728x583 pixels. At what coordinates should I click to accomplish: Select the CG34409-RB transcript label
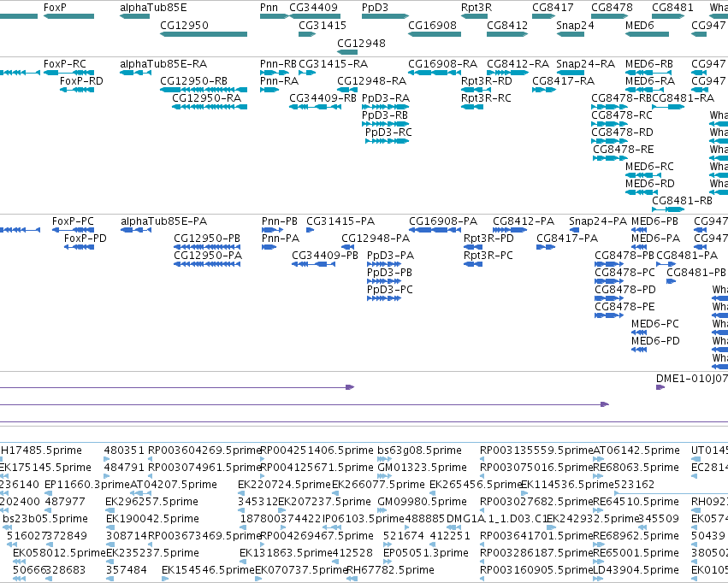click(323, 97)
